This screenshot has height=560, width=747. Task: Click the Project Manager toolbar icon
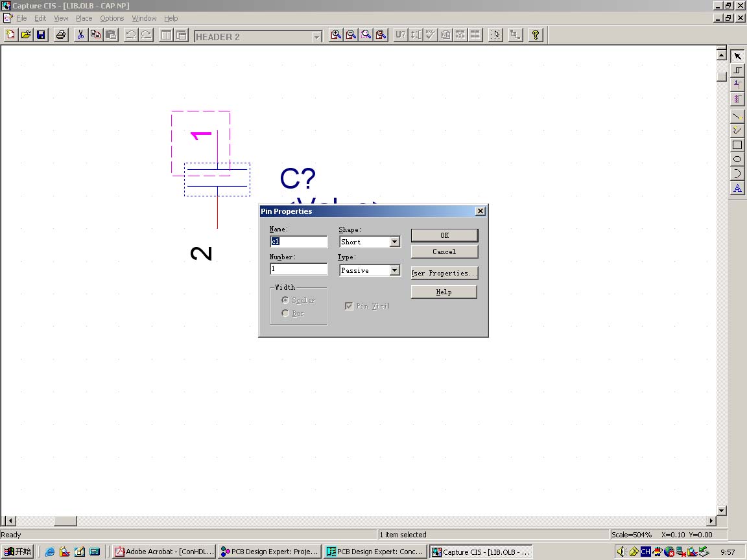516,35
